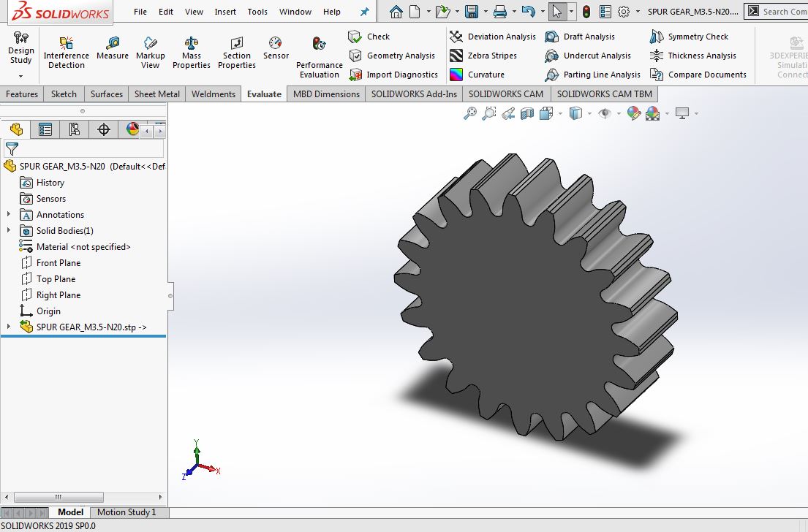Open the Insert menu

coord(225,12)
